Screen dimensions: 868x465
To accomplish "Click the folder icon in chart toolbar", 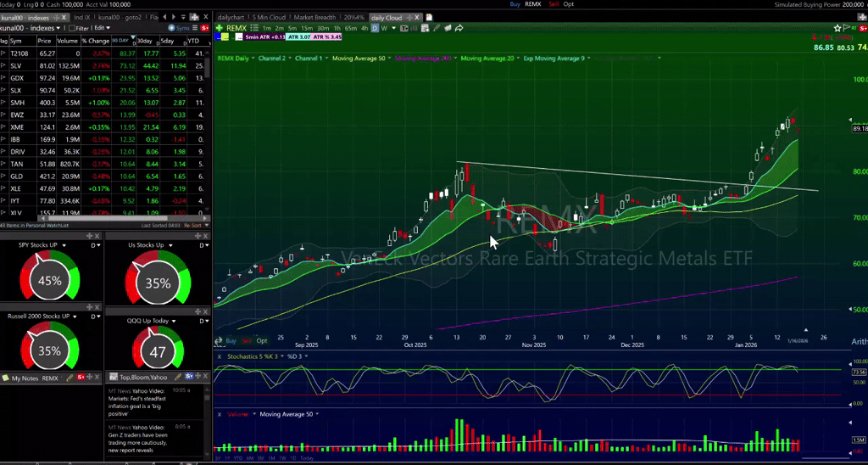I will (x=448, y=28).
